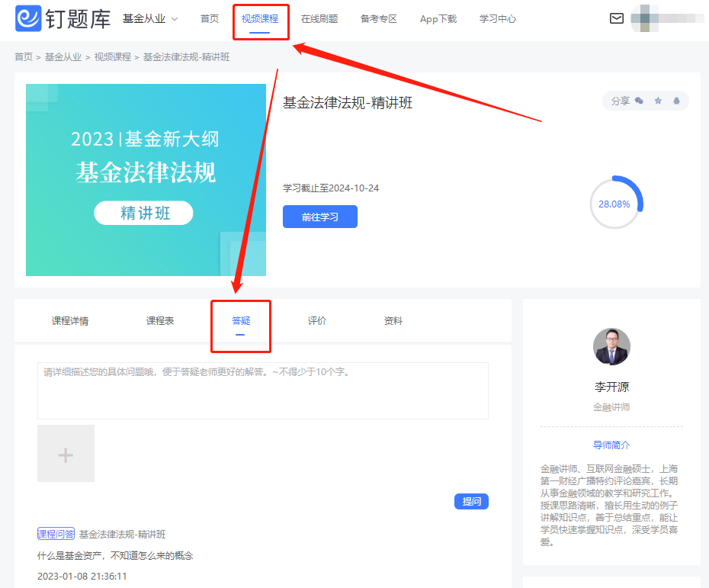Click 金融讲师 title under instructor
Screen dimensions: 709x588
tap(611, 407)
